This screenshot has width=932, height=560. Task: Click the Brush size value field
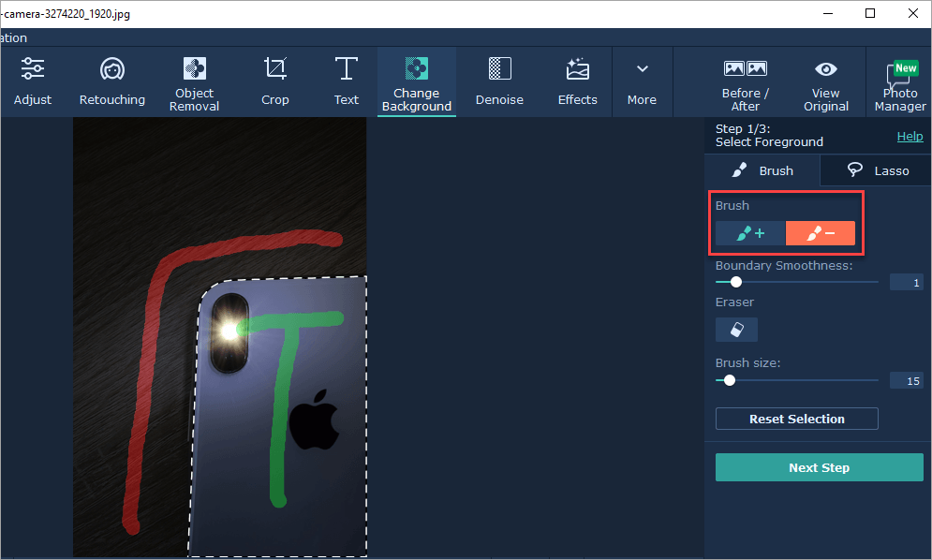tap(907, 380)
